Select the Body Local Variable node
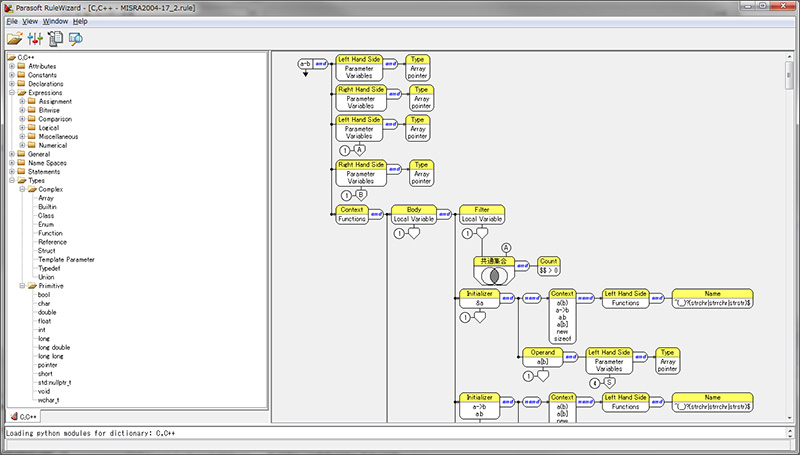This screenshot has width=800, height=455. [414, 215]
